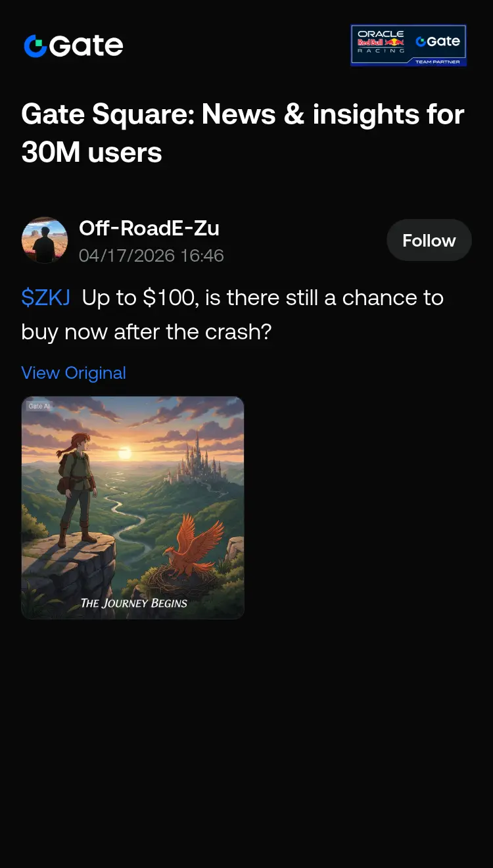Viewport: 493px width, 868px height.
Task: Tap the setting sun in the image
Action: pyautogui.click(x=125, y=454)
